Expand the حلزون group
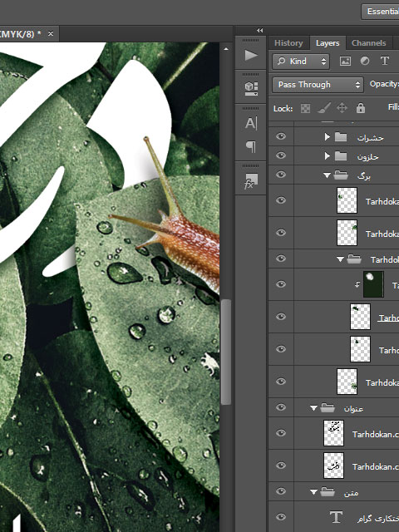The height and width of the screenshot is (532, 399). click(327, 155)
